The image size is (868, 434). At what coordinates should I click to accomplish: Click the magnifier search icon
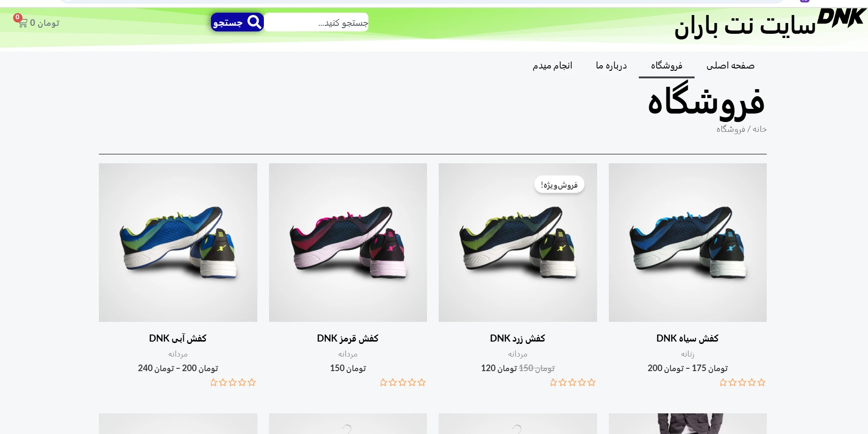click(254, 22)
